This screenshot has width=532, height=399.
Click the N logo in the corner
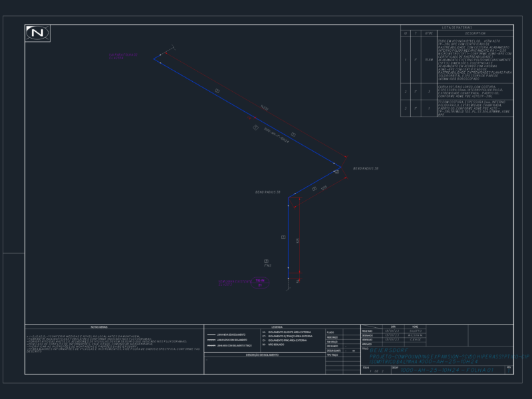tap(38, 33)
